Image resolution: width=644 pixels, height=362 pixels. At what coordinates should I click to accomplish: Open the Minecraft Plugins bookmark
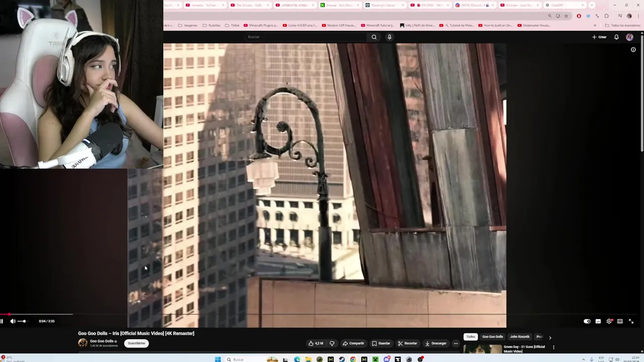pyautogui.click(x=261, y=25)
